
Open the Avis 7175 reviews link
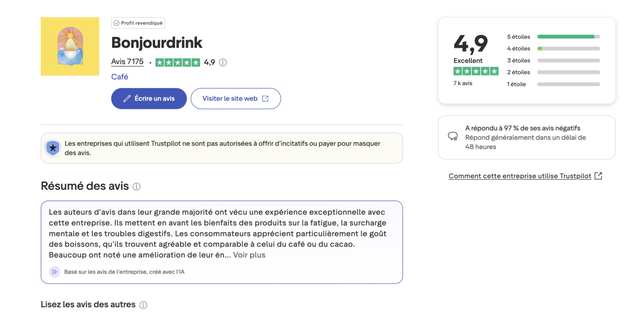[x=127, y=62]
